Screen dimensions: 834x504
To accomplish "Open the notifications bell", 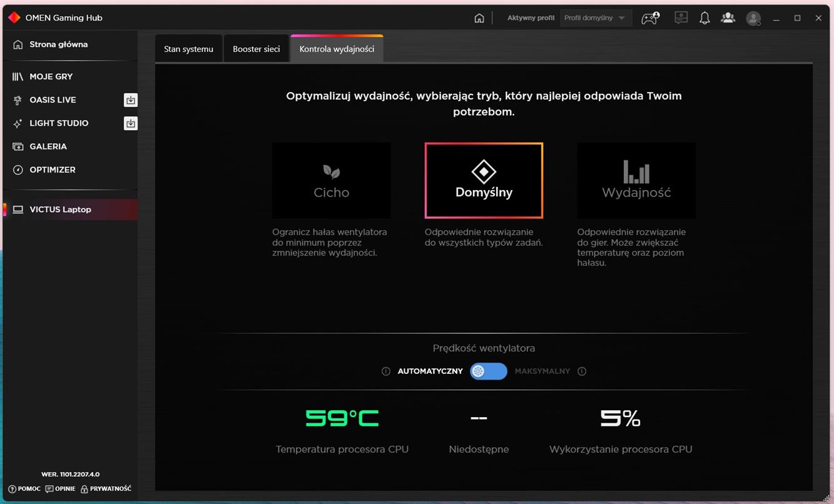I will point(704,18).
